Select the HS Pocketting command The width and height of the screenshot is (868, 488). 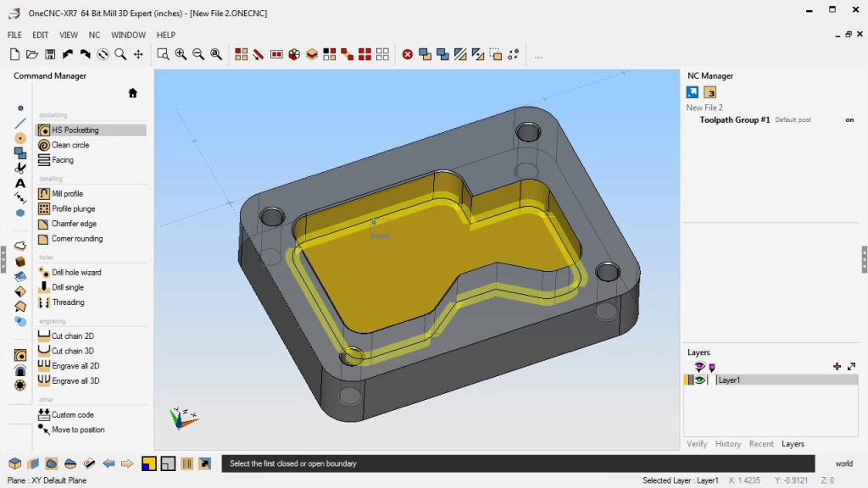75,130
